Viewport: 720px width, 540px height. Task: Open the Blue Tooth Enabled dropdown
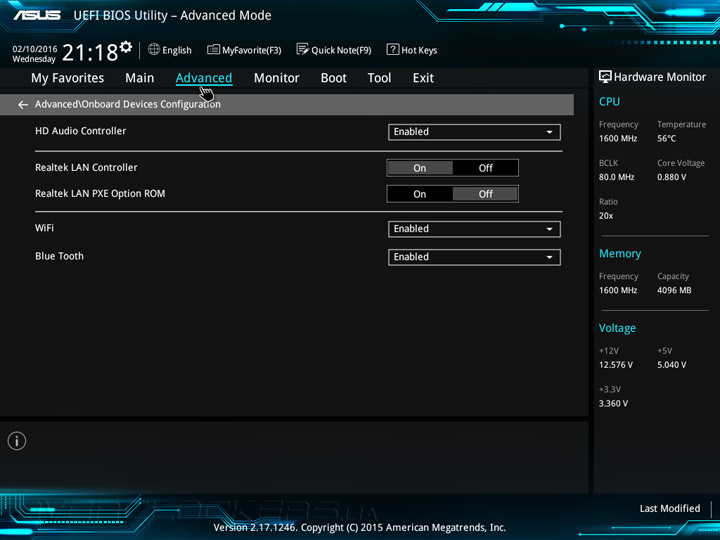click(x=474, y=257)
